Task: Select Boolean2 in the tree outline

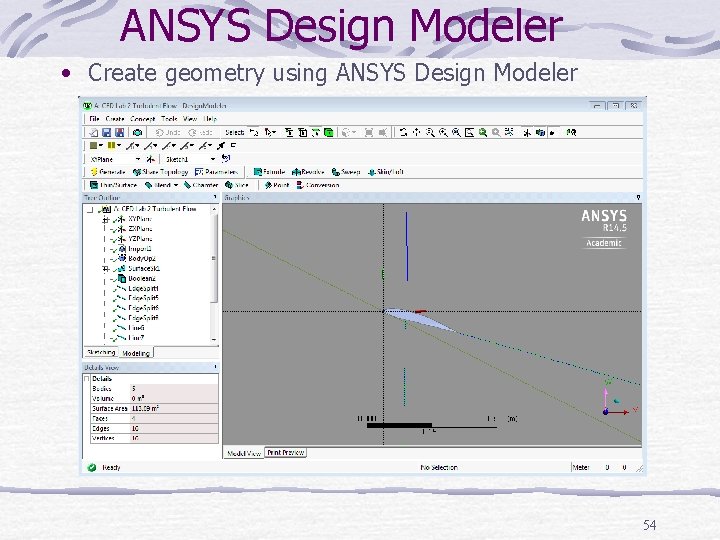Action: 142,279
